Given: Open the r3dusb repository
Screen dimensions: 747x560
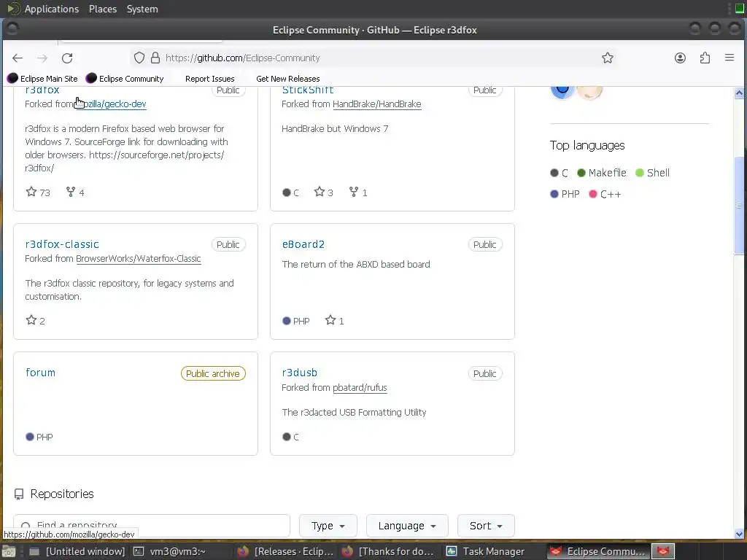Looking at the screenshot, I should coord(299,373).
